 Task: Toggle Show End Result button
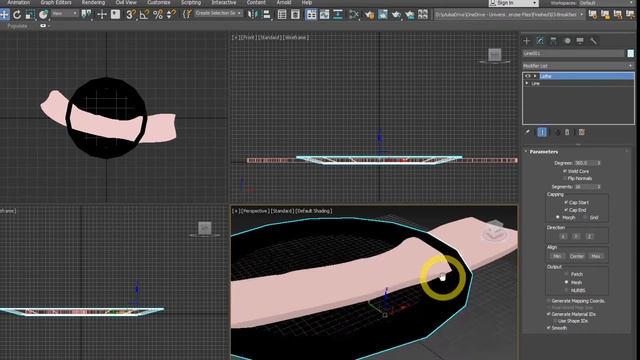coord(542,132)
